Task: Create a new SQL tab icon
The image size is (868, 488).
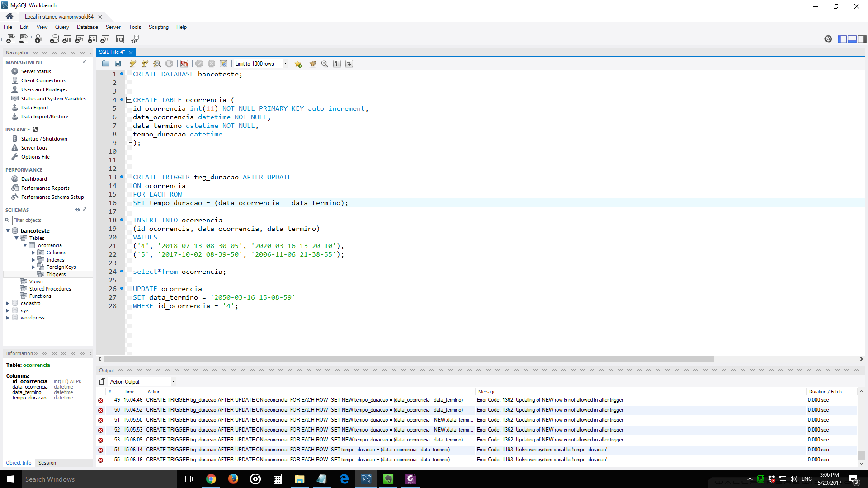Action: click(x=11, y=39)
